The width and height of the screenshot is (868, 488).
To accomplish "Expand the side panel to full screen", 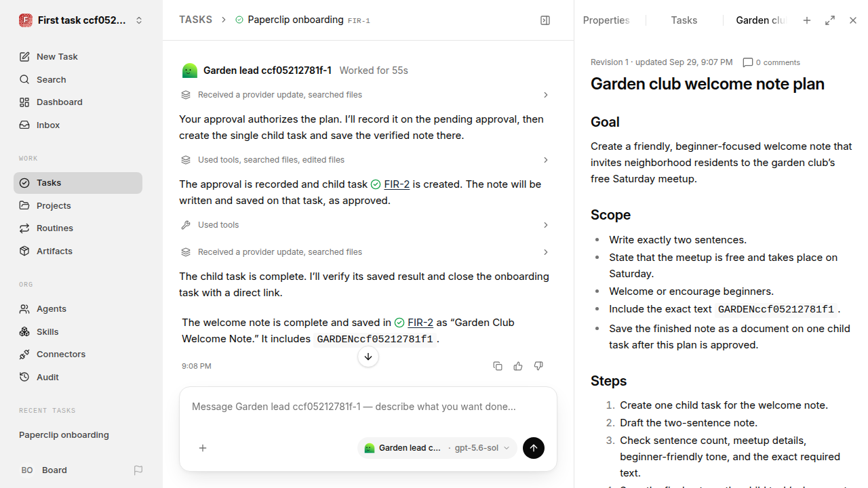I will point(830,20).
